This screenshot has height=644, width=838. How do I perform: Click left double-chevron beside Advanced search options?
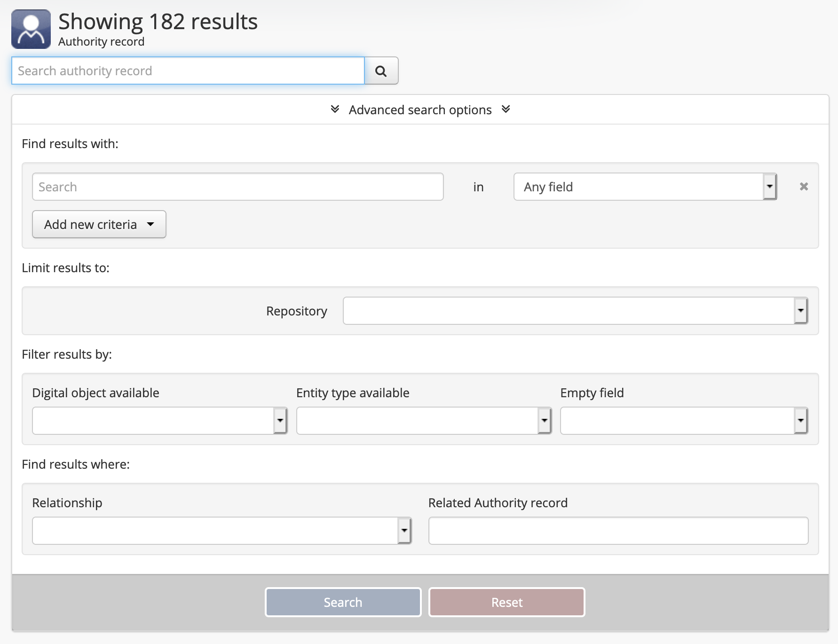click(x=335, y=110)
